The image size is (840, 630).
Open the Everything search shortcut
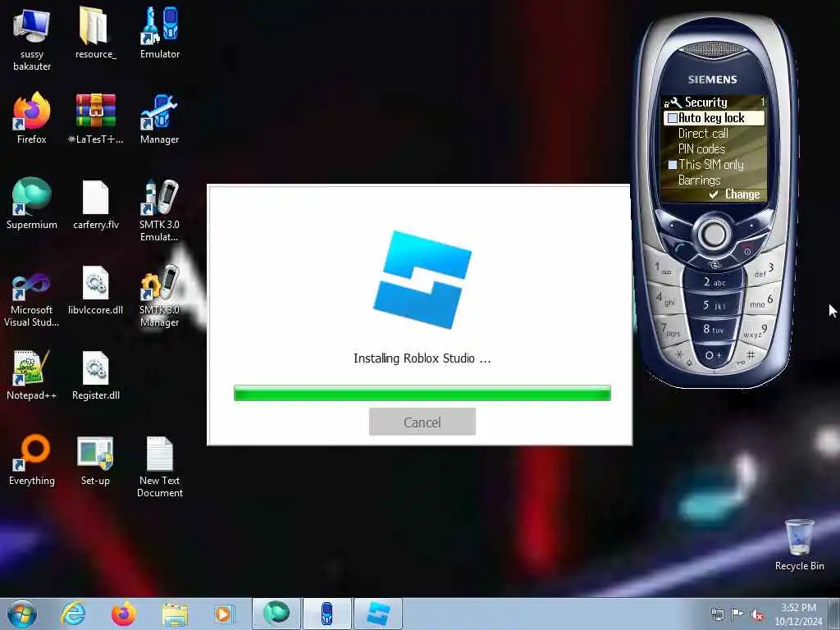(x=32, y=459)
